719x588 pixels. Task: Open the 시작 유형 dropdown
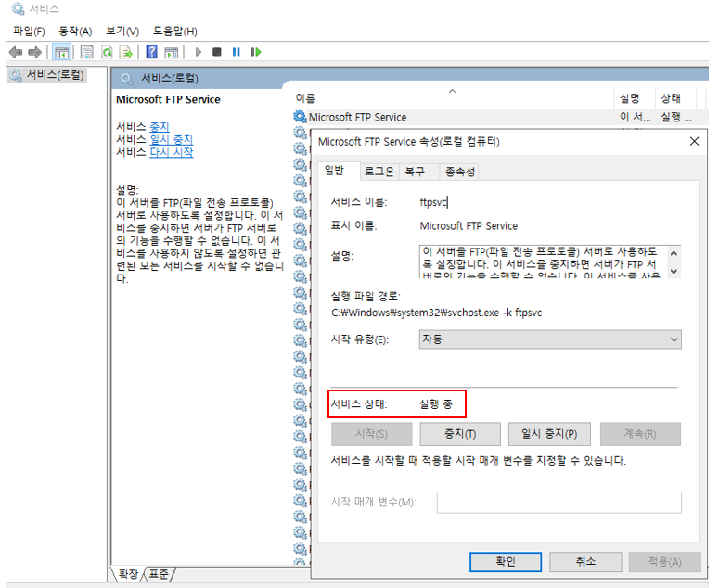[550, 339]
